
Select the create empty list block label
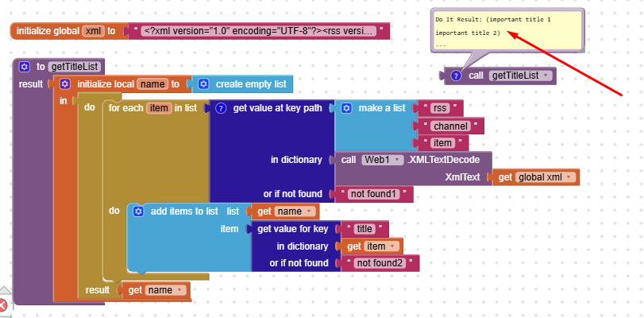click(251, 84)
